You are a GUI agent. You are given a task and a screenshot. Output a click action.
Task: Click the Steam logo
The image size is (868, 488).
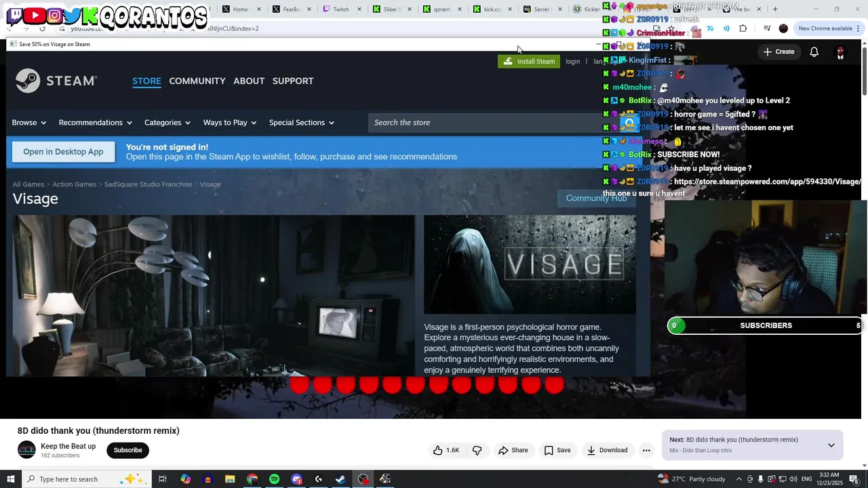[56, 81]
